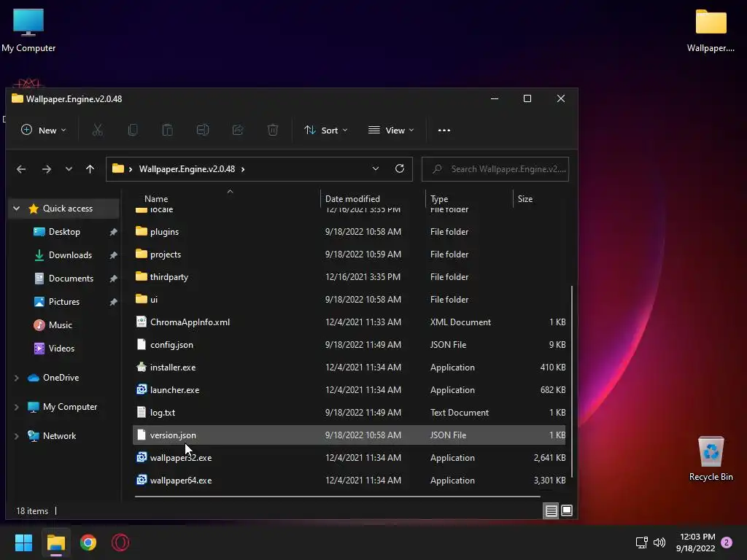The image size is (747, 560).
Task: Open the volume speaker tray icon
Action: pyautogui.click(x=659, y=542)
